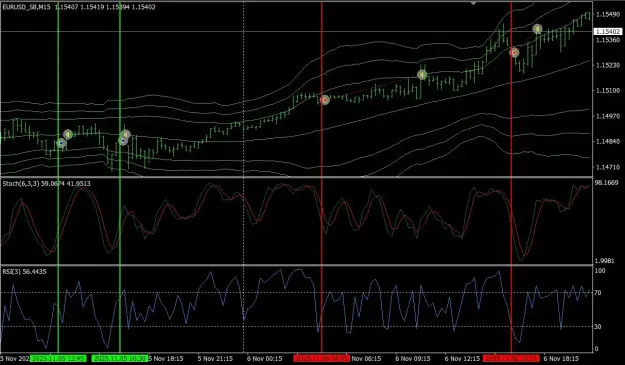Select the red sell marker on the second red vertical line
625x365 pixels.
(514, 52)
